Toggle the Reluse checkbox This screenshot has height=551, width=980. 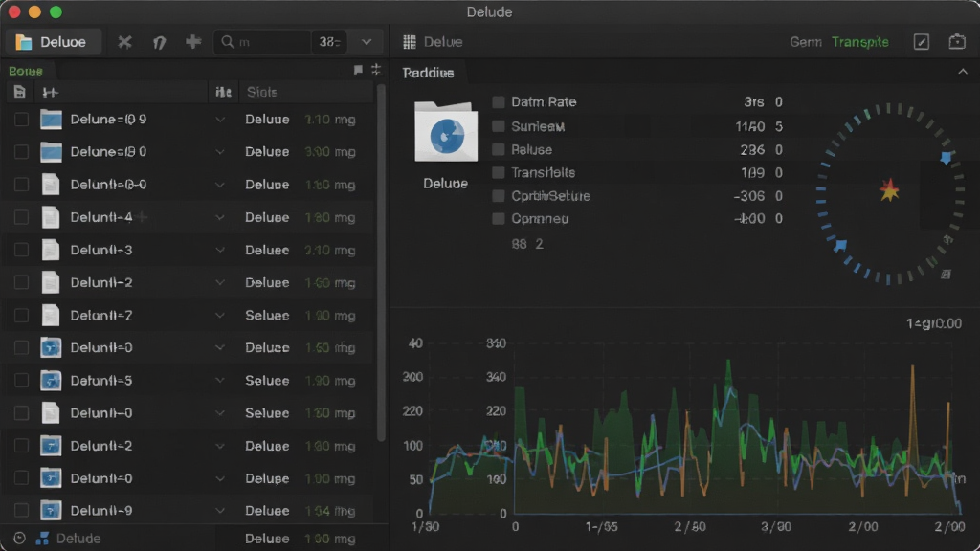click(498, 149)
